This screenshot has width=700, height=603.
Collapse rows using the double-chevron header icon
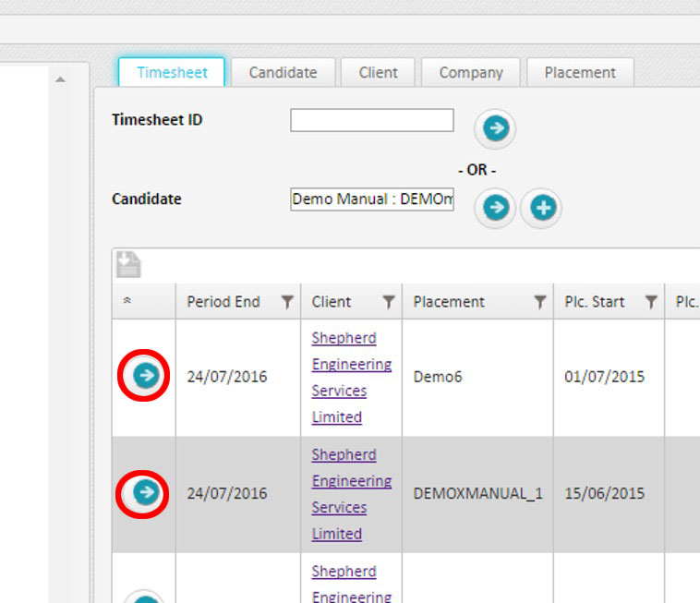(x=127, y=302)
